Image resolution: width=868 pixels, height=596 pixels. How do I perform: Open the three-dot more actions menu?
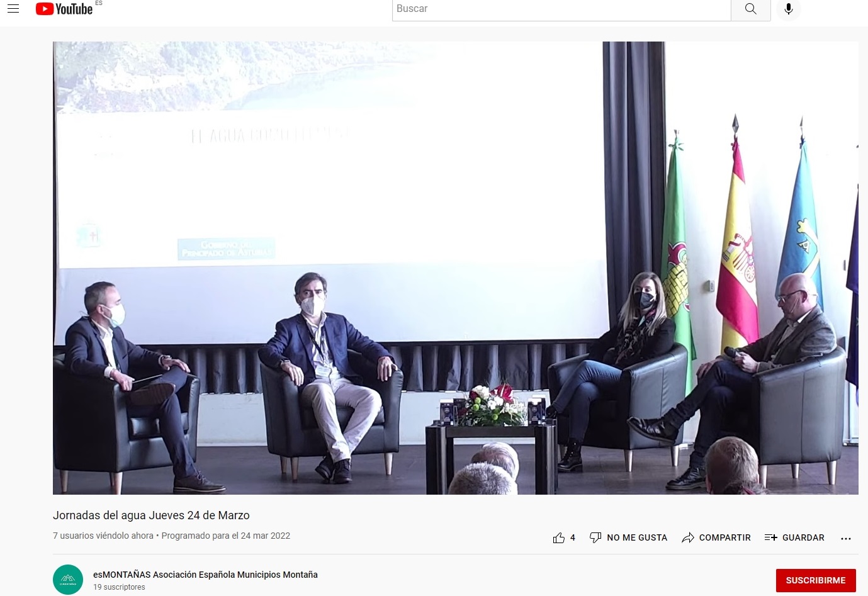tap(845, 538)
